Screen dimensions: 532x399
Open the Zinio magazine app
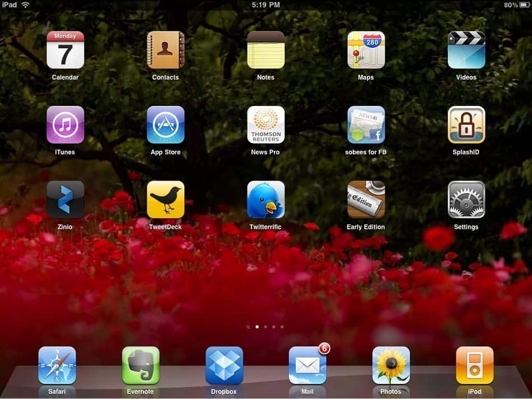pos(65,199)
